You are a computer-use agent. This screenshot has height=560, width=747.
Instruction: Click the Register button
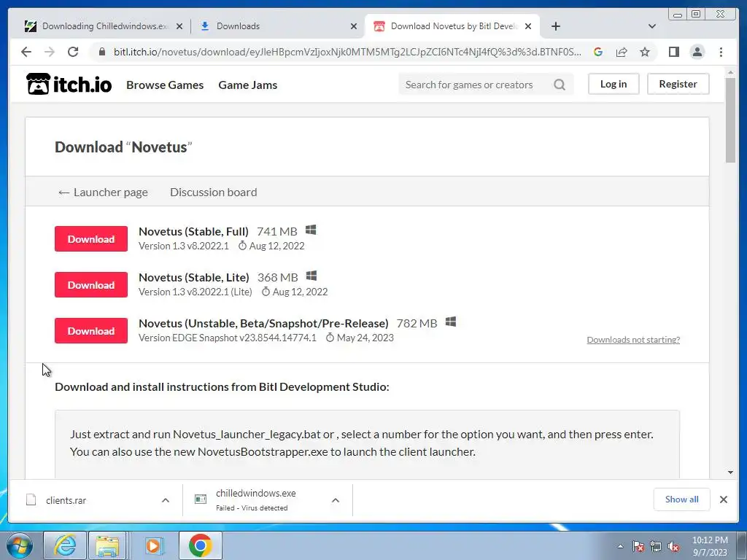click(678, 84)
